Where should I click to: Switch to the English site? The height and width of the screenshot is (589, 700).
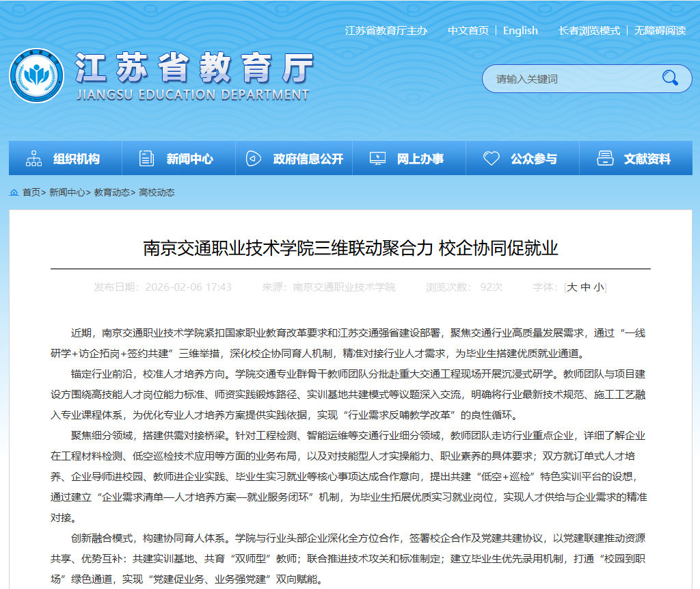coord(520,31)
